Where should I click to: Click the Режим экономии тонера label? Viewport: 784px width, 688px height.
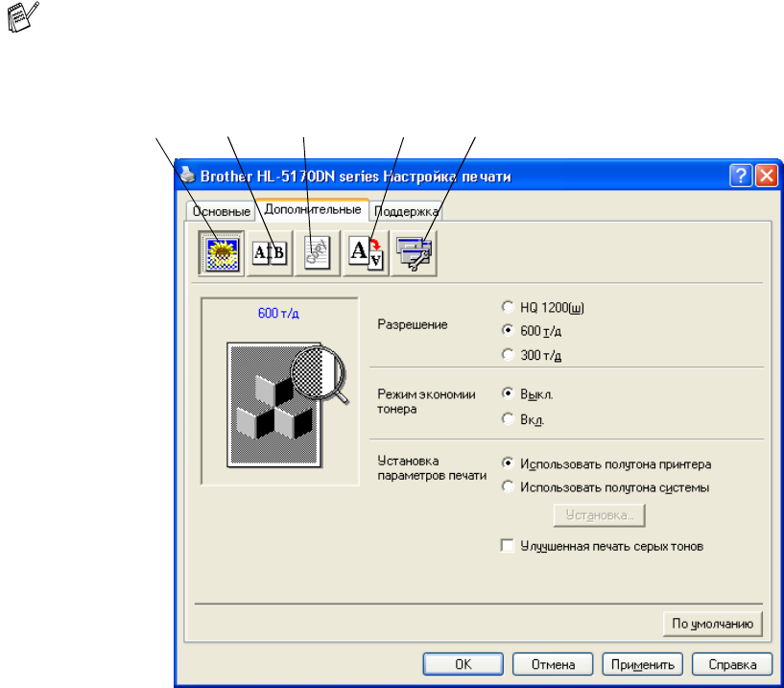[426, 401]
